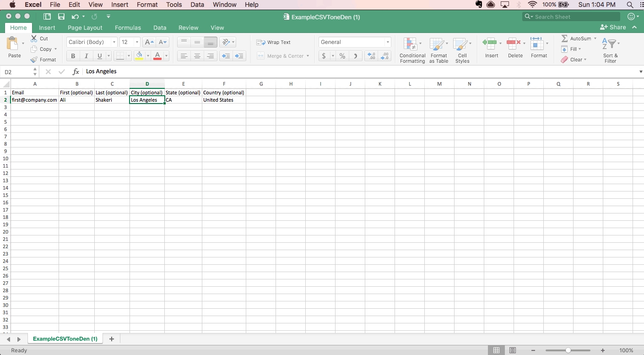The height and width of the screenshot is (355, 644).
Task: Click the Search Sheet field
Action: pyautogui.click(x=574, y=16)
